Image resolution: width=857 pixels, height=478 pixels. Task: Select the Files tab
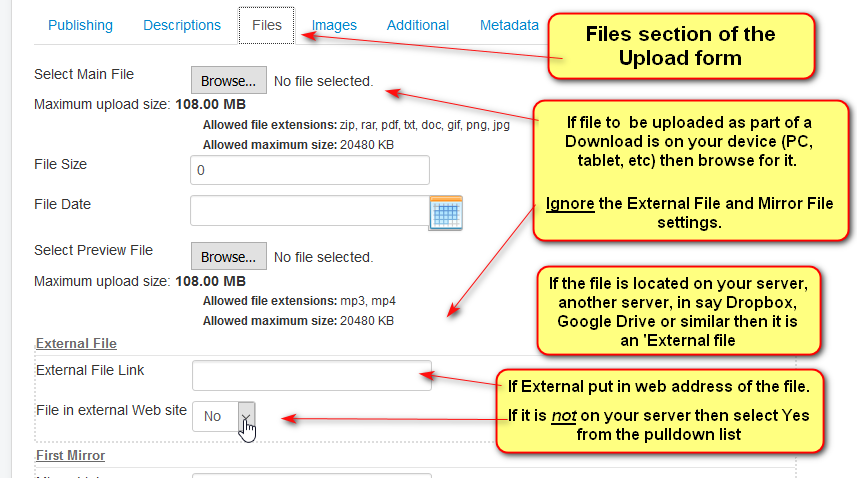267,25
